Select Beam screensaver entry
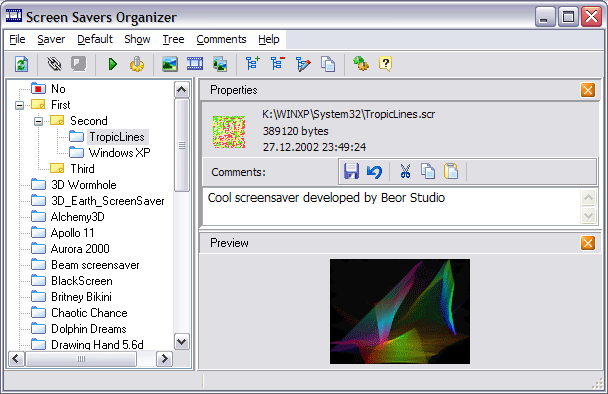 click(x=95, y=265)
